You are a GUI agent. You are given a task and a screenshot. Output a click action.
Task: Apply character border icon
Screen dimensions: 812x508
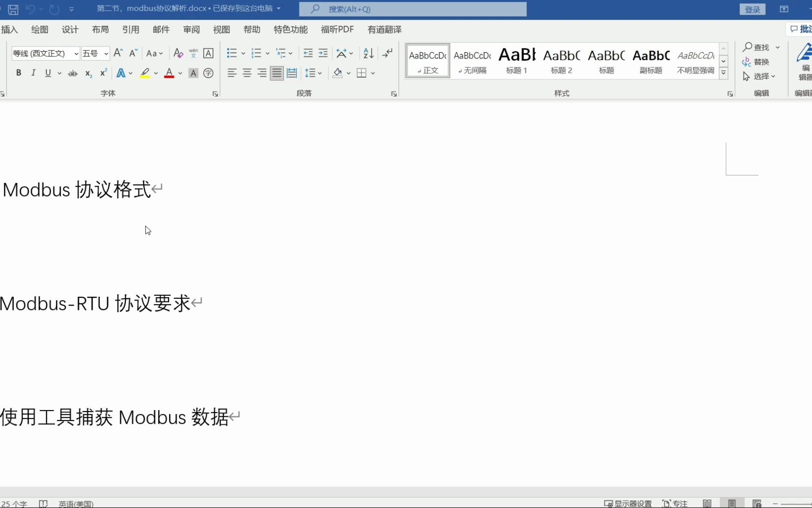click(208, 53)
